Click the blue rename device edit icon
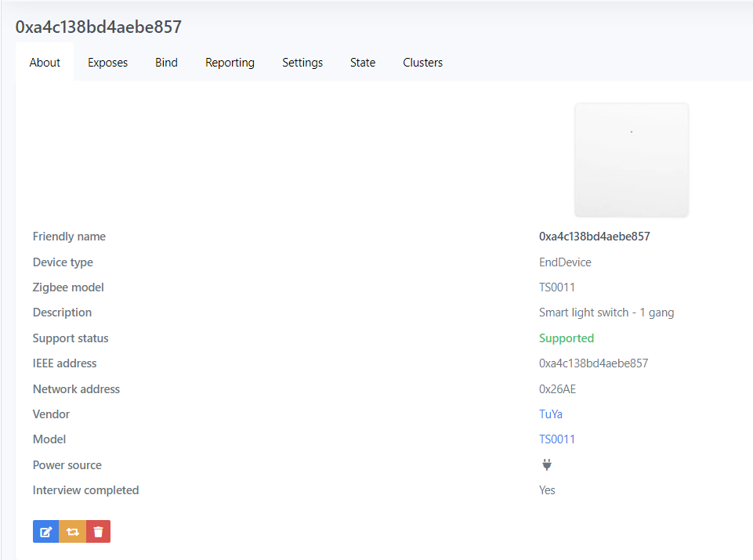The height and width of the screenshot is (560, 753). point(45,531)
